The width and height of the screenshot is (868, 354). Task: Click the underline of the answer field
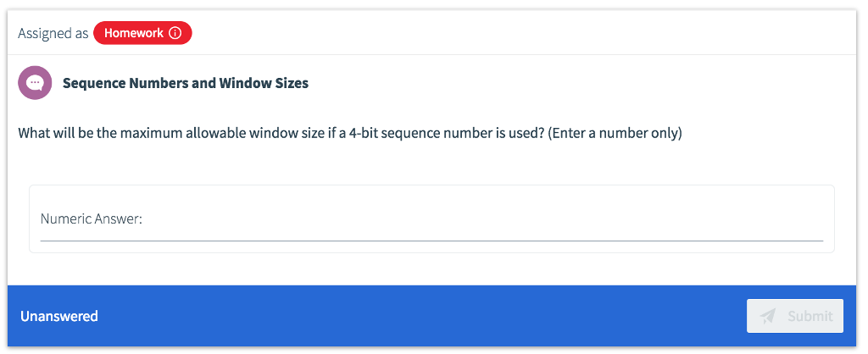431,241
